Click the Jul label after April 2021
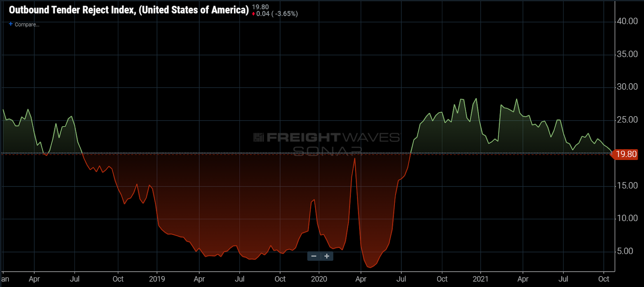This screenshot has width=644, height=287. coord(563,279)
